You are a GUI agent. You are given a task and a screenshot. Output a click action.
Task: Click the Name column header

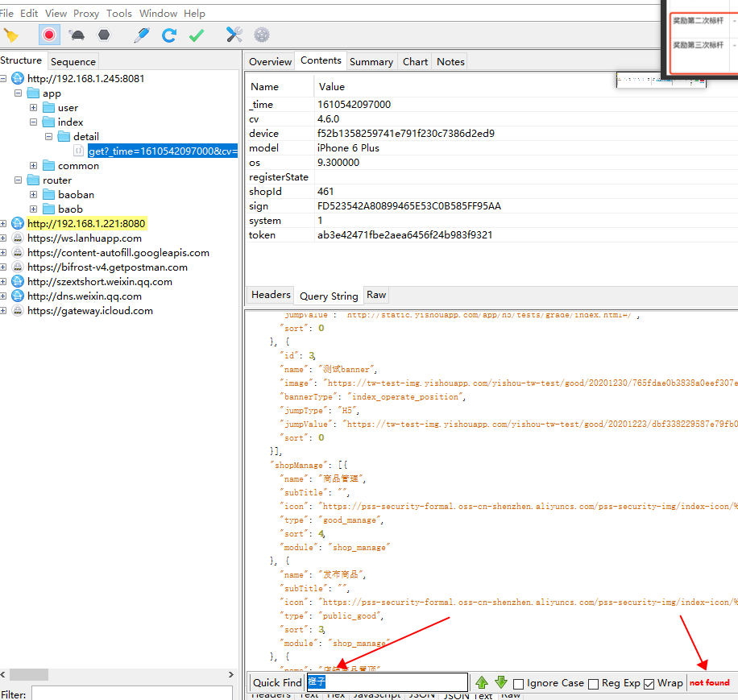[264, 86]
